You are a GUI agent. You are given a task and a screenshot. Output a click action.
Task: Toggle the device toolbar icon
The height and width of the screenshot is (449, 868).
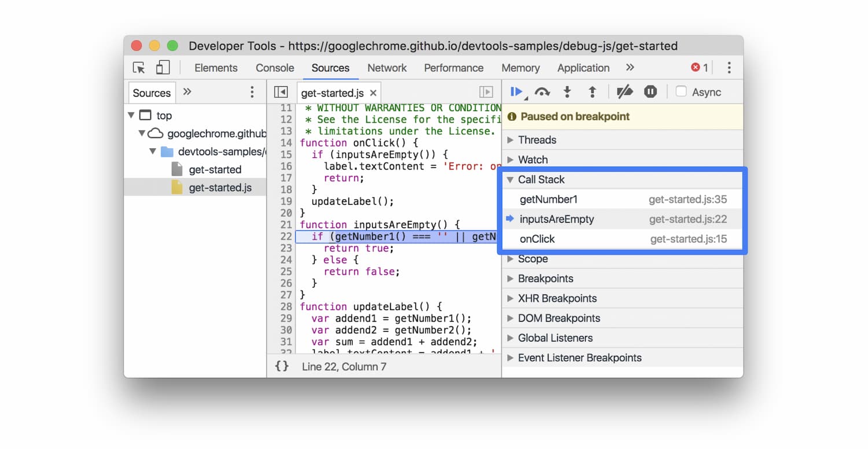click(163, 68)
